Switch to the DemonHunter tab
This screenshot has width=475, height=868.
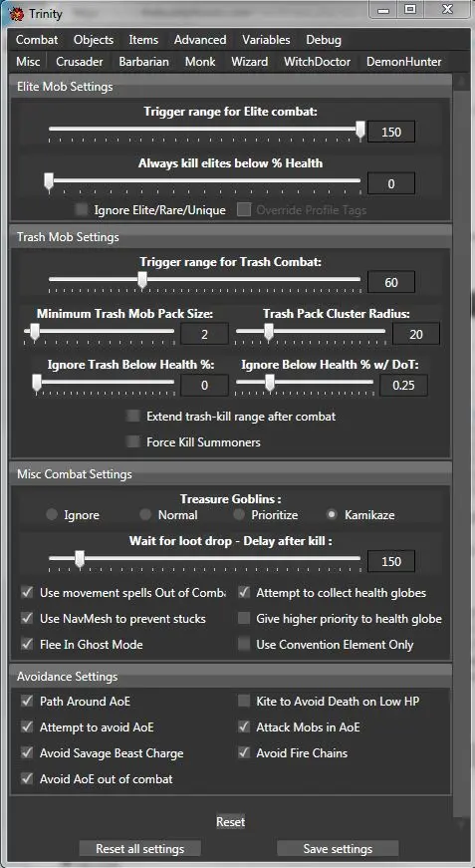click(403, 62)
